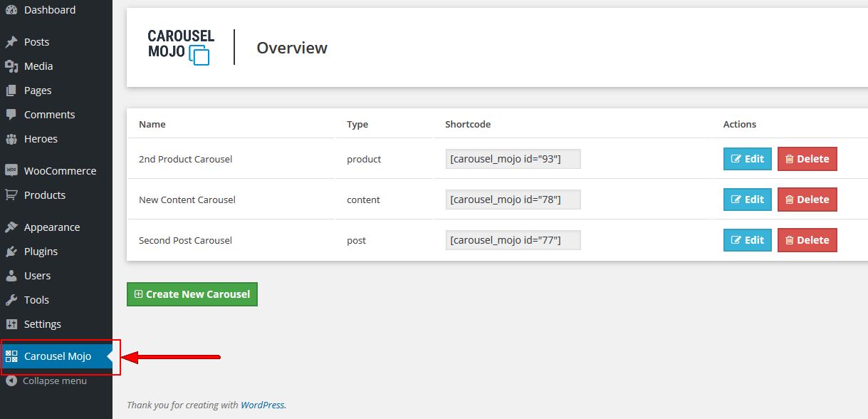
Task: Create a new carousel
Action: click(192, 294)
